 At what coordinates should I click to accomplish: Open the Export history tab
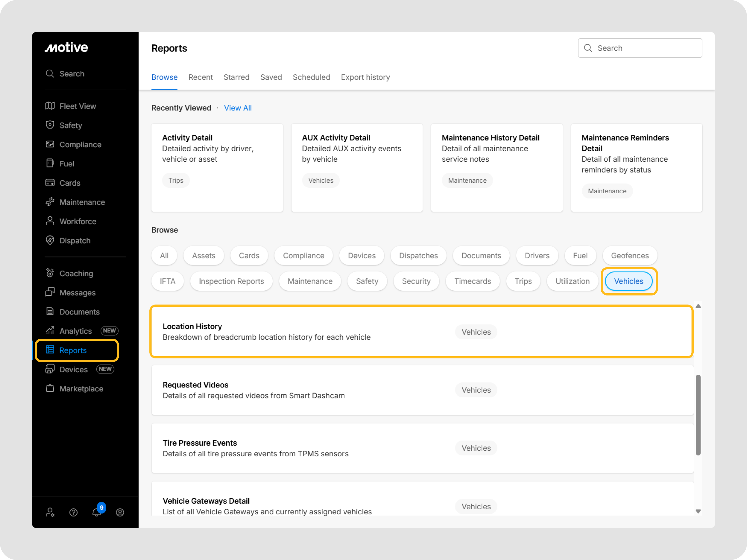point(365,77)
